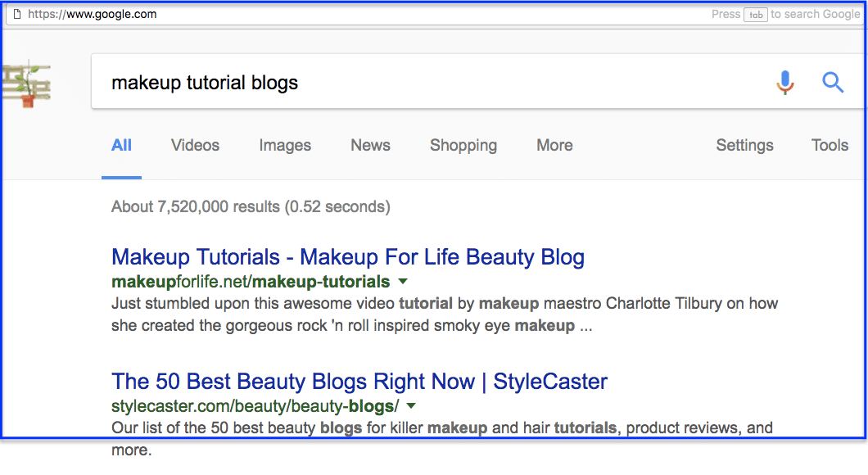Open The 50 Best Beauty Blogs StyleCaster result
Viewport: 868px width, 475px height.
(359, 382)
